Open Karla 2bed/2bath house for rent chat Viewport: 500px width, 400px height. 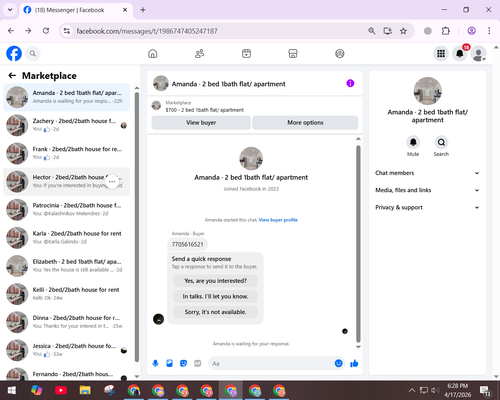(67, 238)
